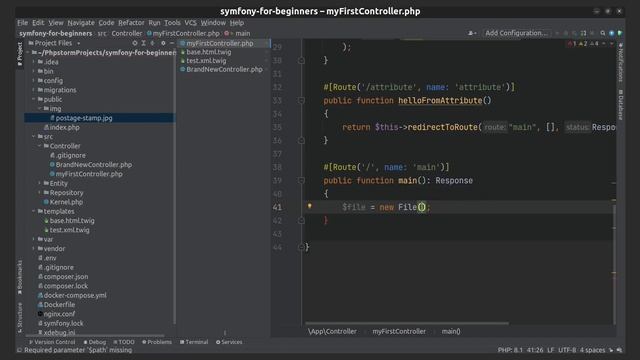640x360 pixels.
Task: Open the Database side panel
Action: point(621,104)
